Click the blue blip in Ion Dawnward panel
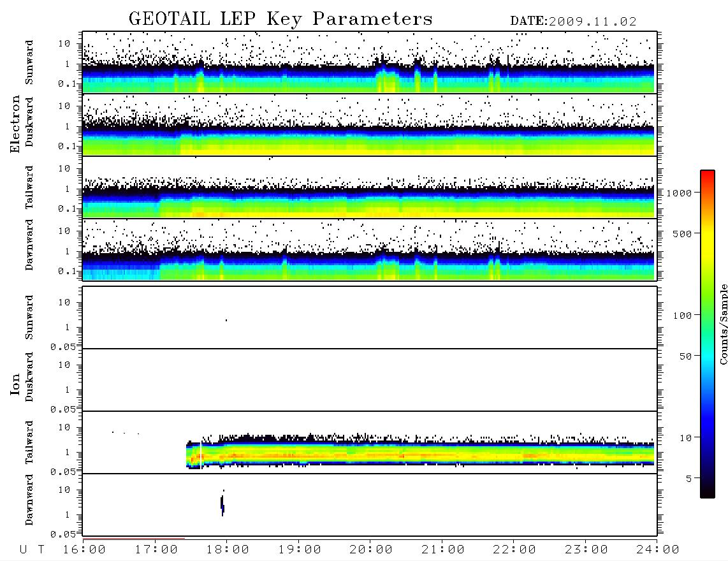The width and height of the screenshot is (728, 561). pyautogui.click(x=222, y=505)
